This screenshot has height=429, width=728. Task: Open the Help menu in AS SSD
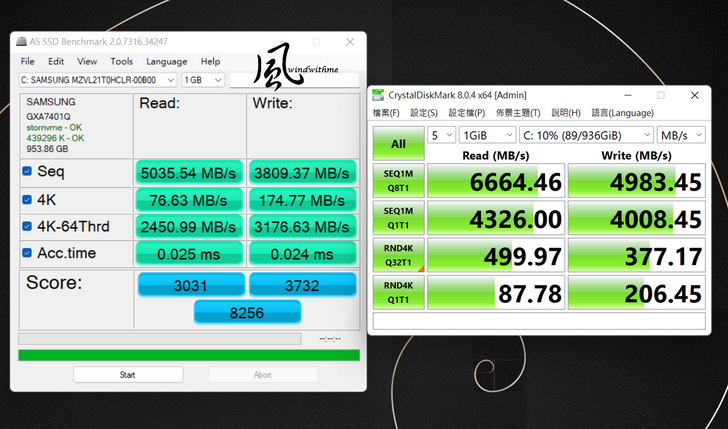(210, 61)
